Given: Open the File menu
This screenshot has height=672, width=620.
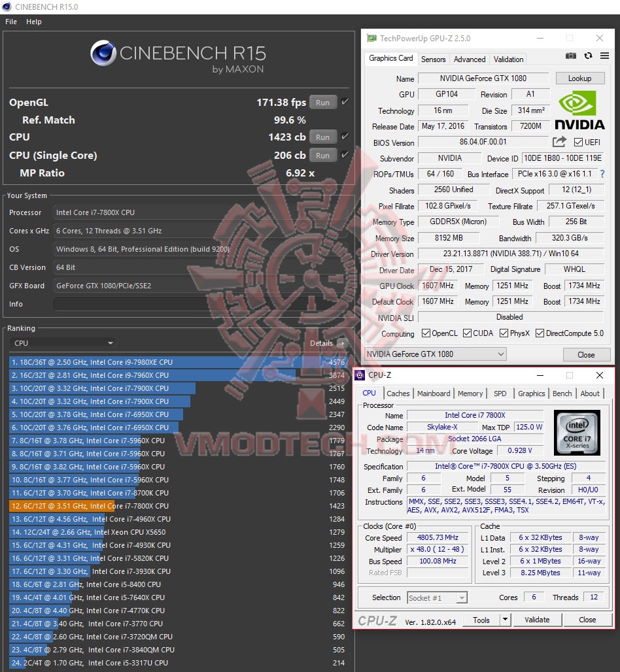Looking at the screenshot, I should click(11, 22).
